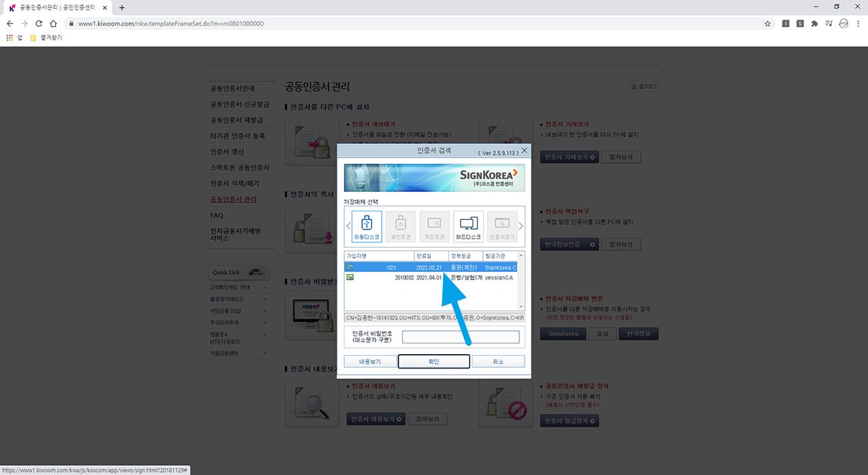Go back with browser back arrow
868x475 pixels.
pos(9,24)
